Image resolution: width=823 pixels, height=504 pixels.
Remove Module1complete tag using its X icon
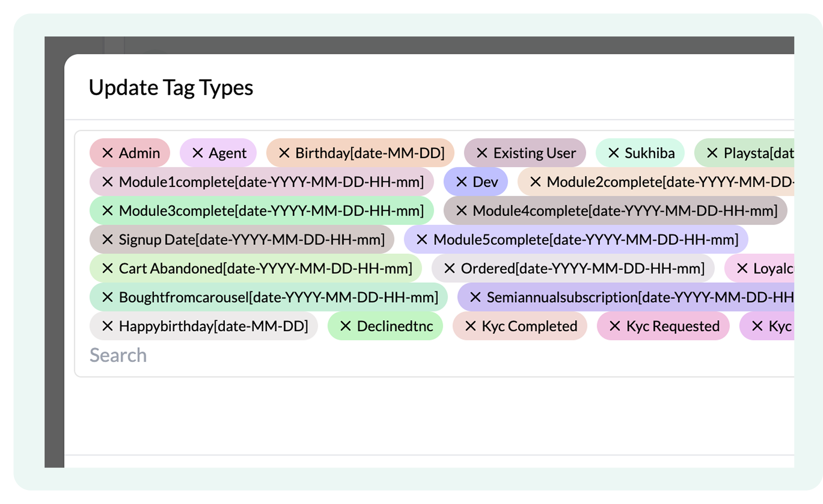pos(107,182)
